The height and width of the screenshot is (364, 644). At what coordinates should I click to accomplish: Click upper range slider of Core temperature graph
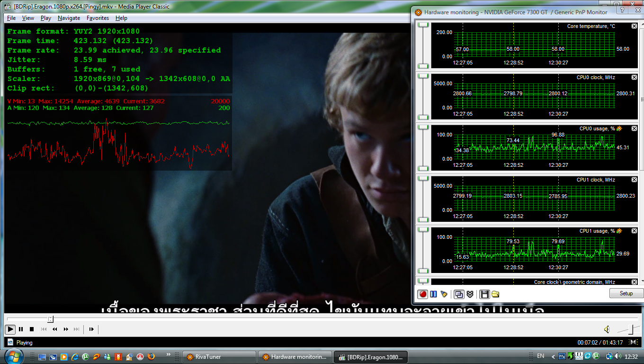coord(423,25)
